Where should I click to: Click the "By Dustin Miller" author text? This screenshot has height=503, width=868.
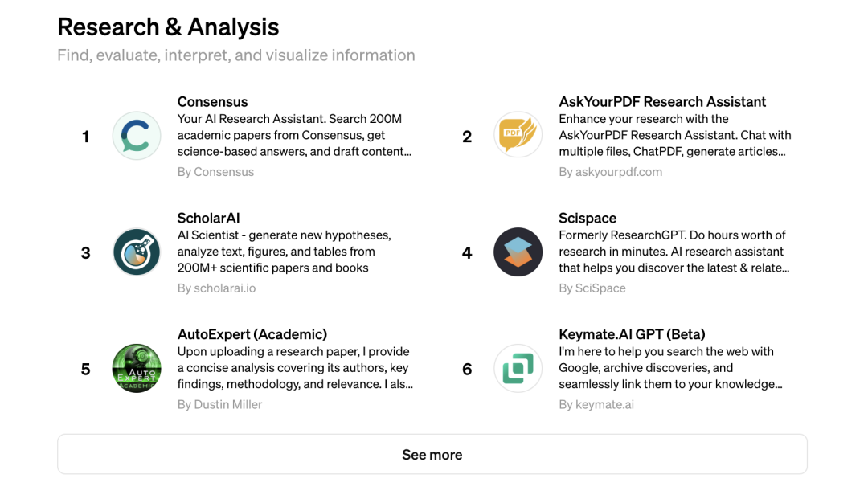click(x=219, y=405)
